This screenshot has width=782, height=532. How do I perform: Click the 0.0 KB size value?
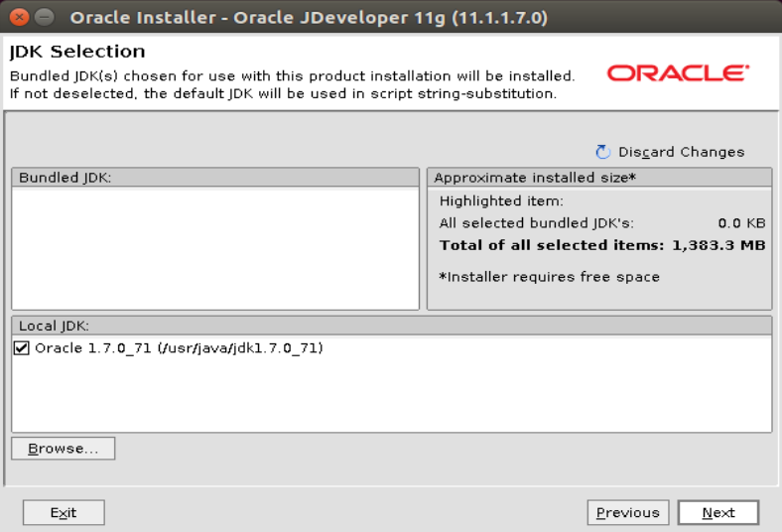point(741,223)
